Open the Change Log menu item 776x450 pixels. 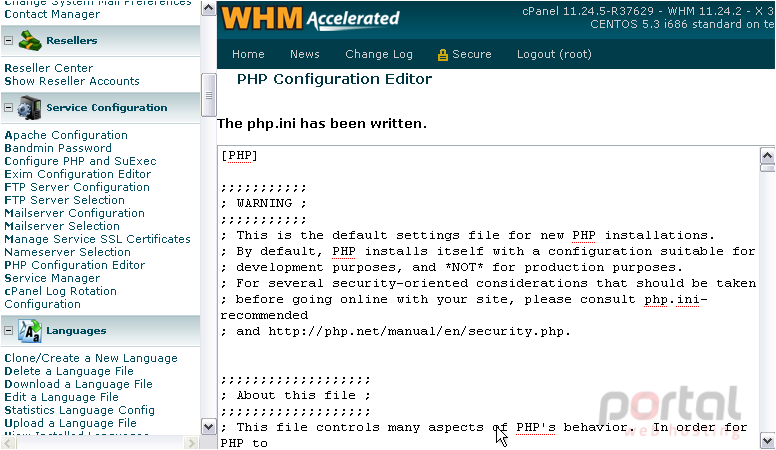pos(379,54)
